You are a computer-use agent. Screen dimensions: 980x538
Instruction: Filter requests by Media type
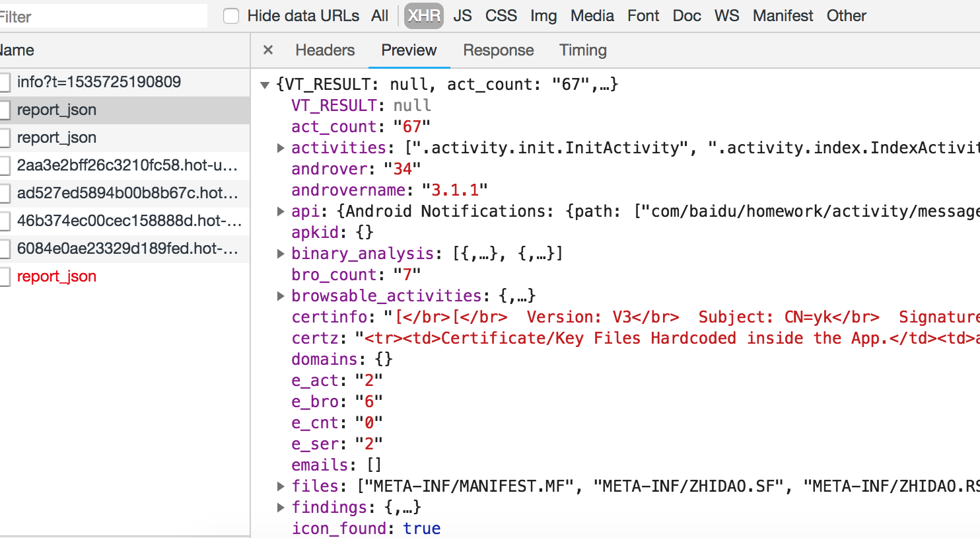pyautogui.click(x=592, y=16)
